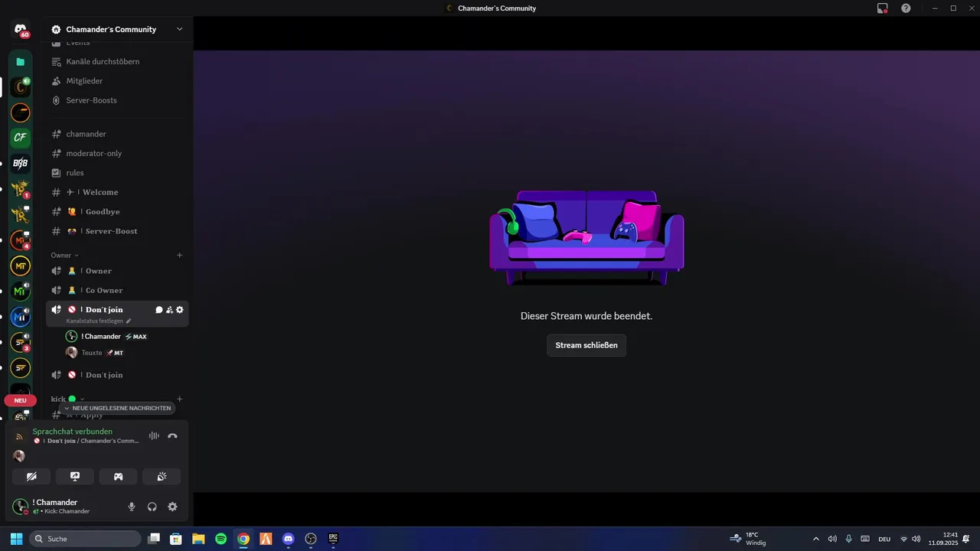The height and width of the screenshot is (551, 980).
Task: Open the soundboard button
Action: tap(162, 477)
